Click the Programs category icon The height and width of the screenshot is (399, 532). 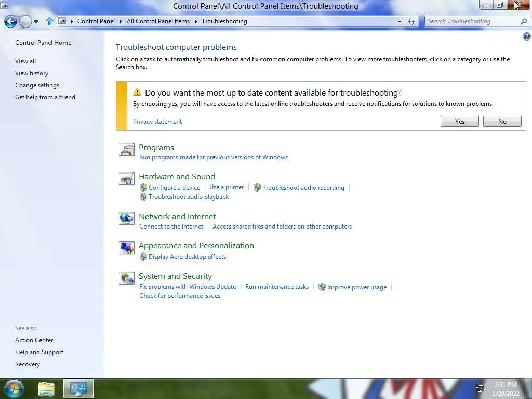tap(127, 150)
